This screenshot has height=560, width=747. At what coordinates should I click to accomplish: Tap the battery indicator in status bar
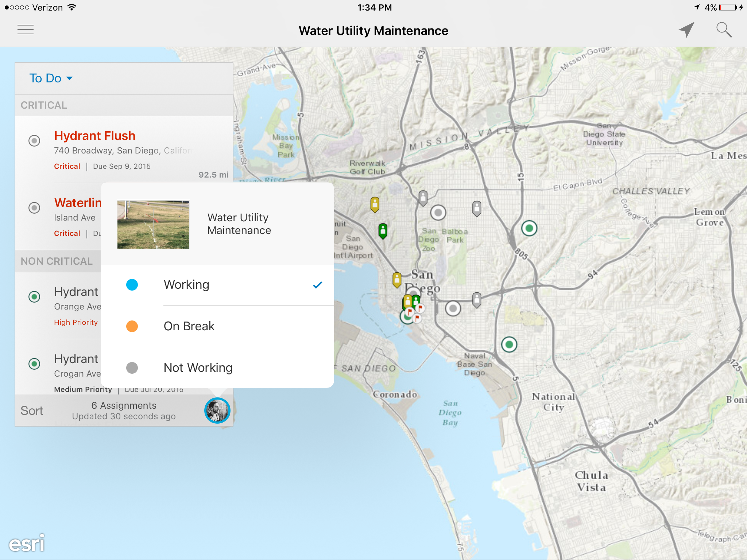pos(728,7)
